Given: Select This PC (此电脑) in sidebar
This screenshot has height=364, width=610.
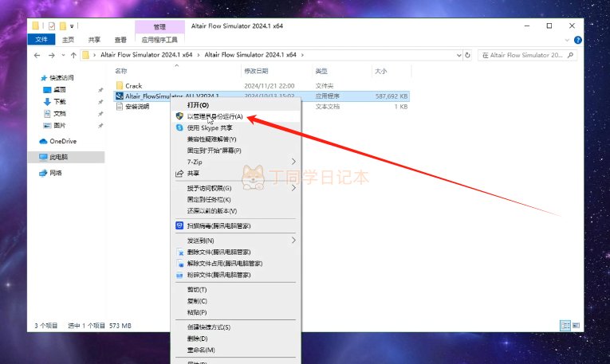Looking at the screenshot, I should pyautogui.click(x=66, y=157).
